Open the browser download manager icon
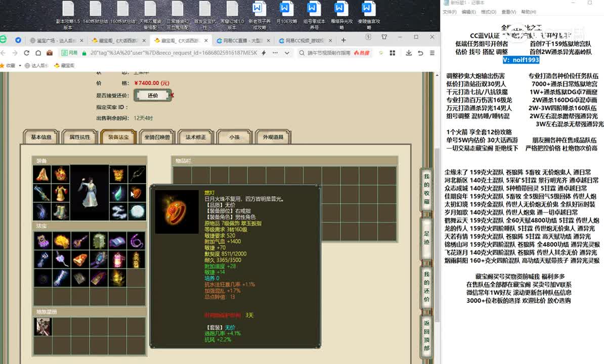The height and width of the screenshot is (364, 604). [x=409, y=53]
